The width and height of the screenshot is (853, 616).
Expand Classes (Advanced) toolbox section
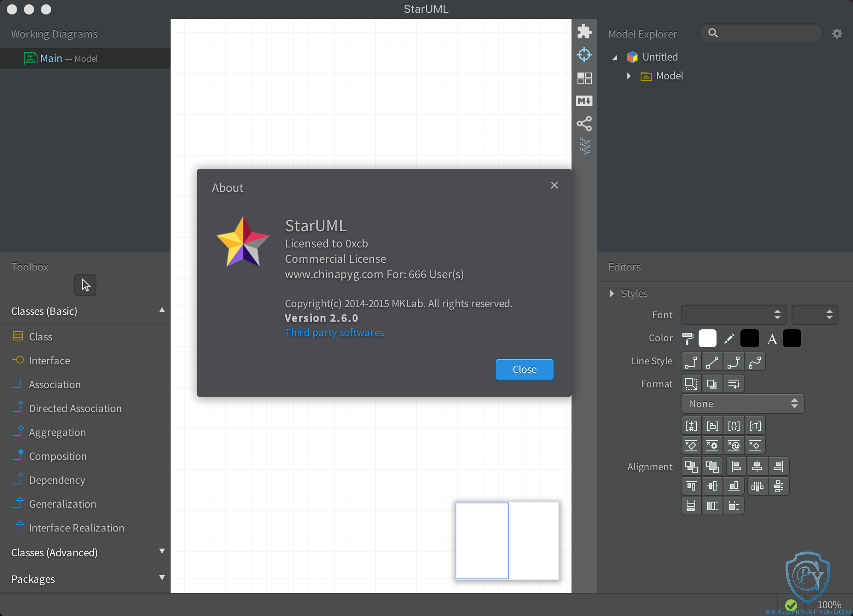162,551
